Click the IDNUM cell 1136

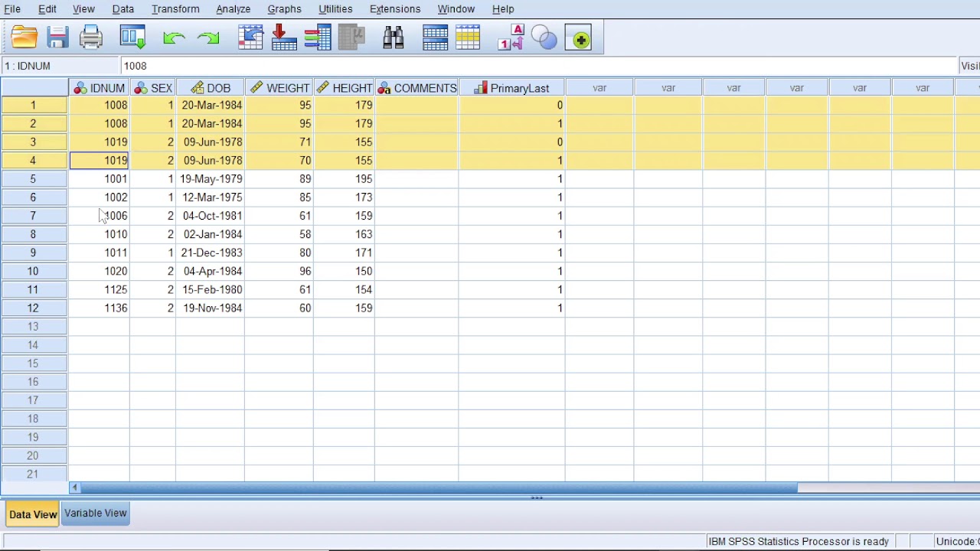[x=100, y=308]
